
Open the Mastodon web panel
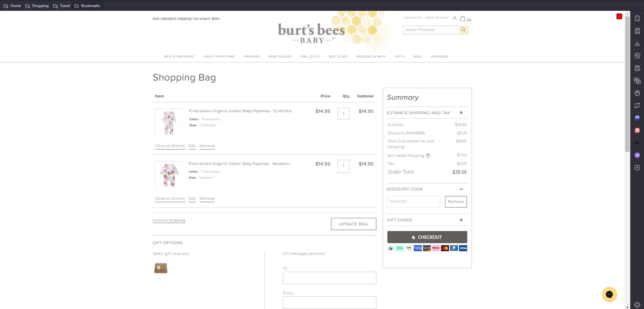pyautogui.click(x=637, y=117)
